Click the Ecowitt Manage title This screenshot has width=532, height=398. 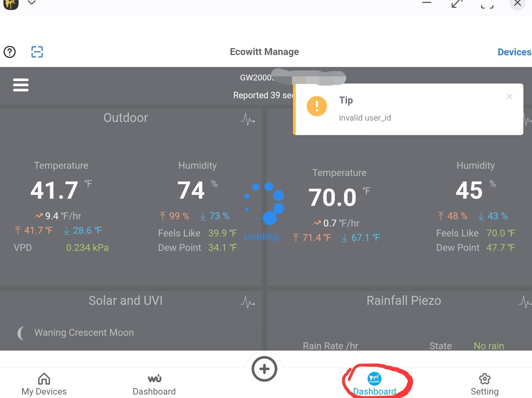click(x=264, y=52)
